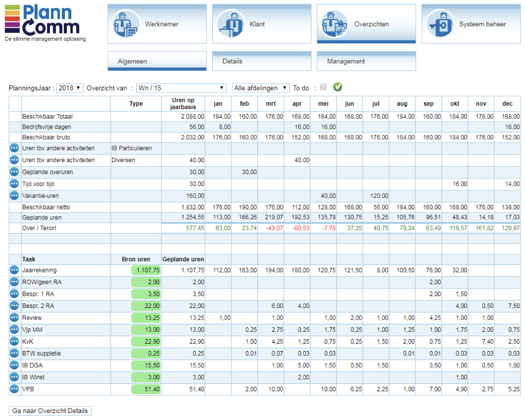The image size is (525, 420).
Task: Expand the Overzicht van Wn / 15 dropdown
Action: (181, 88)
